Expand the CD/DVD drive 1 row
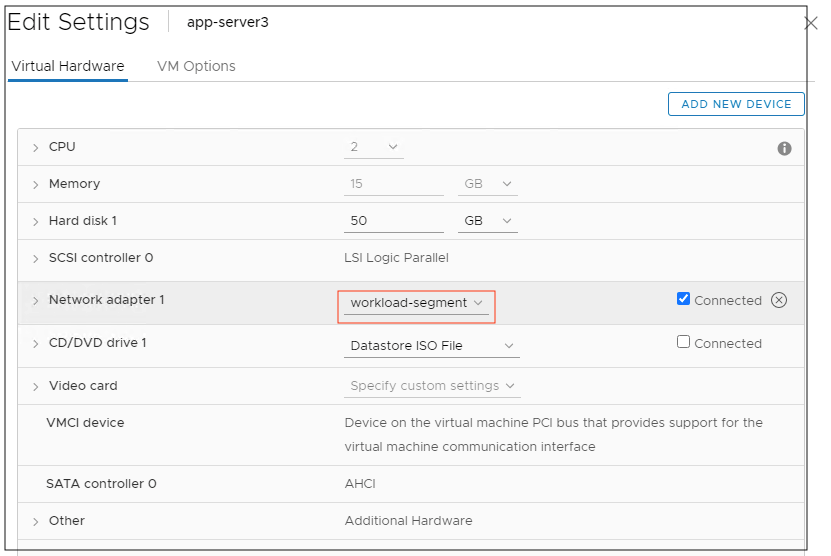 click(x=36, y=344)
